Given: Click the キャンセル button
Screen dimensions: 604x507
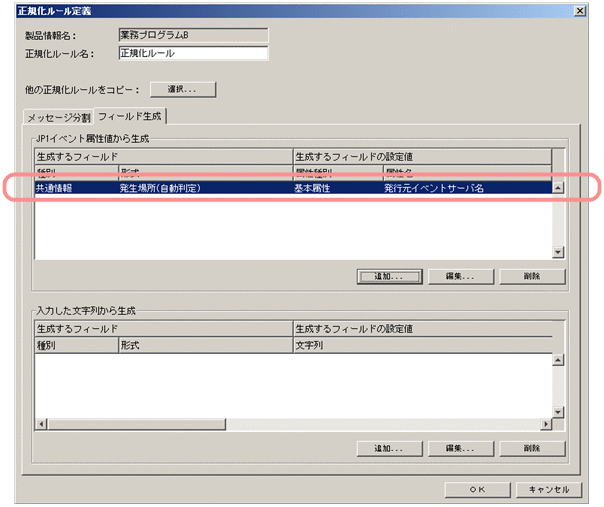Looking at the screenshot, I should pyautogui.click(x=549, y=490).
